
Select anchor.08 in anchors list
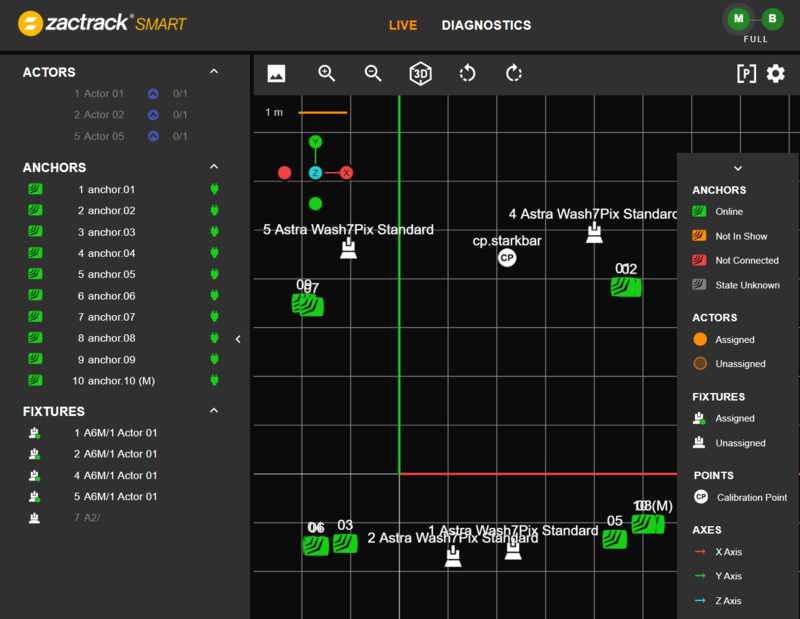(x=106, y=338)
